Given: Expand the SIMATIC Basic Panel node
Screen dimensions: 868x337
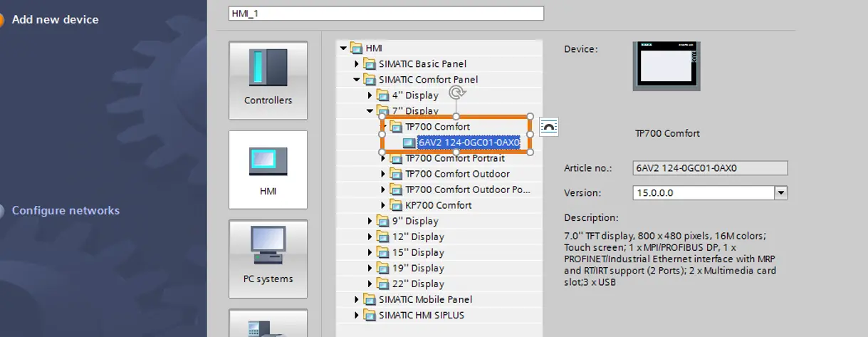Looking at the screenshot, I should click(357, 64).
